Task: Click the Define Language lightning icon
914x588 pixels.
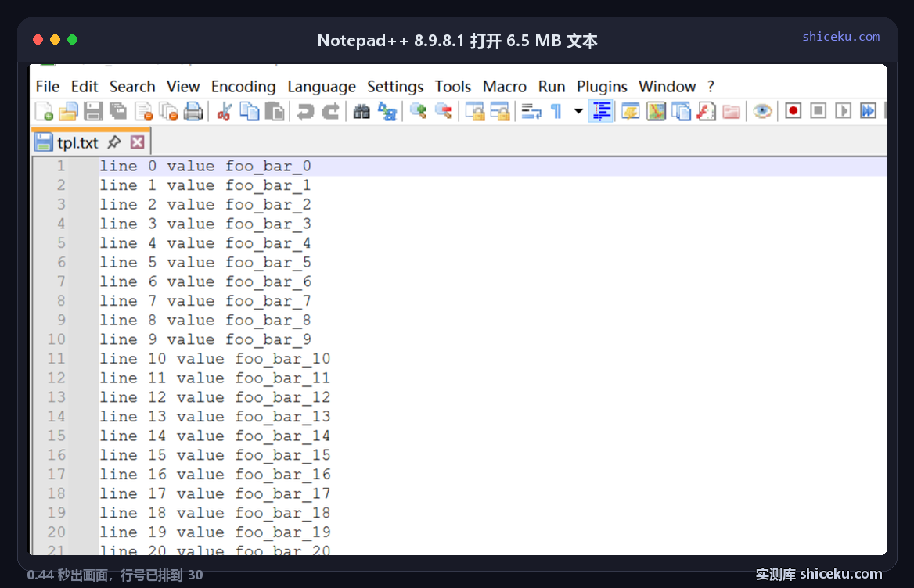Action: tap(630, 110)
